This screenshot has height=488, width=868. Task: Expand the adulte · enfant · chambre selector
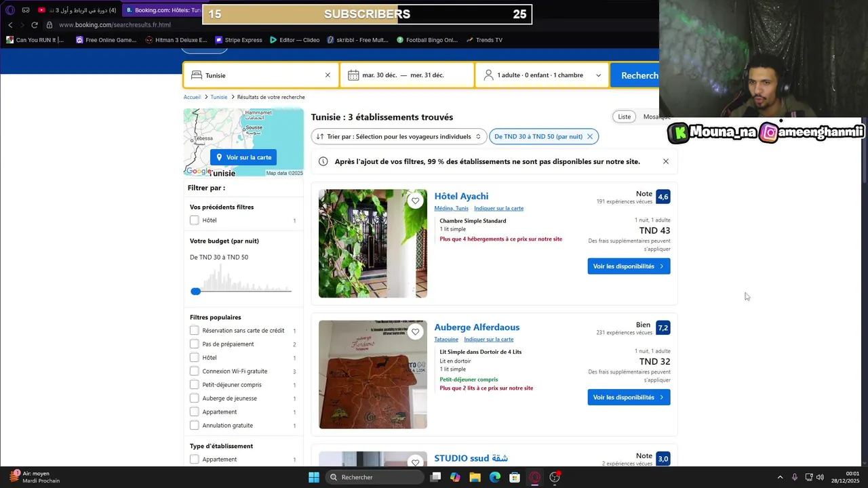pos(542,75)
